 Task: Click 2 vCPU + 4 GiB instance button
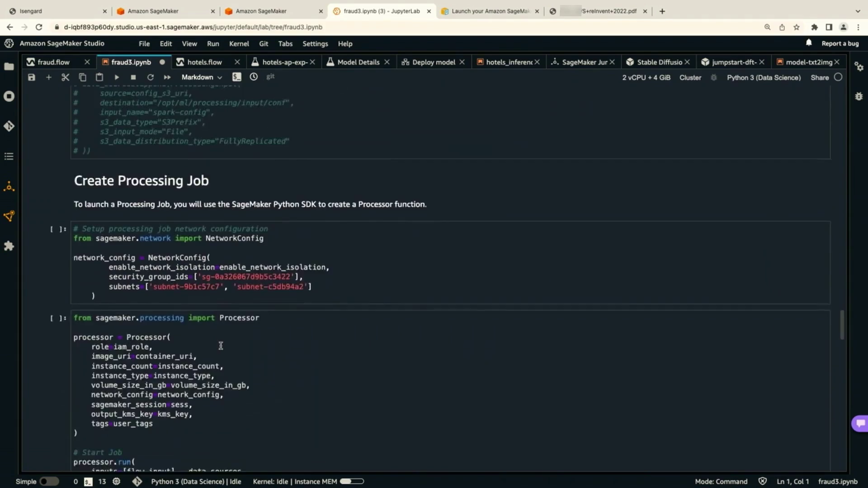click(646, 78)
